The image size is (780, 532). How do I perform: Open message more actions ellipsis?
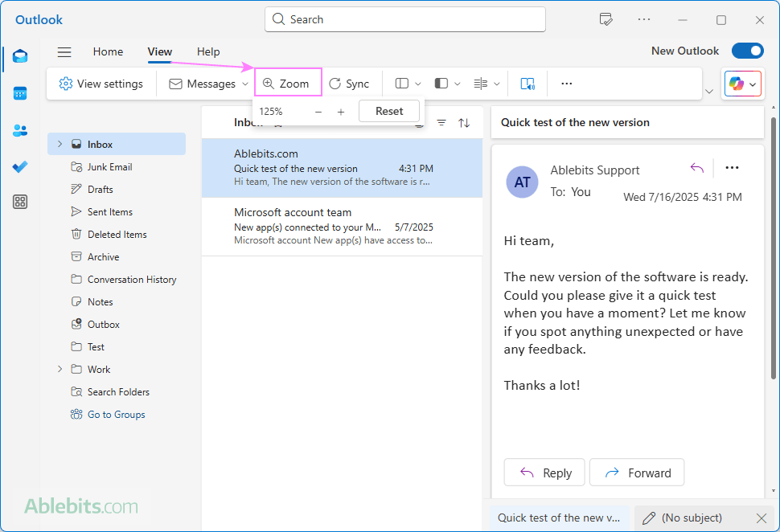click(x=733, y=167)
